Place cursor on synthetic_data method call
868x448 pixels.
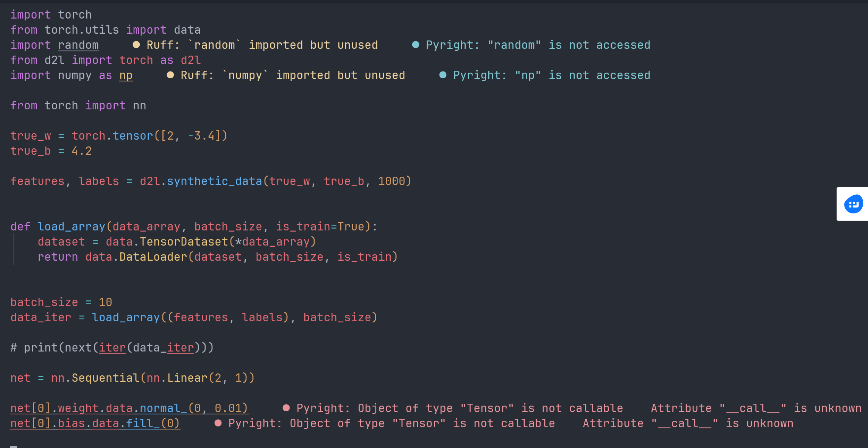[214, 181]
